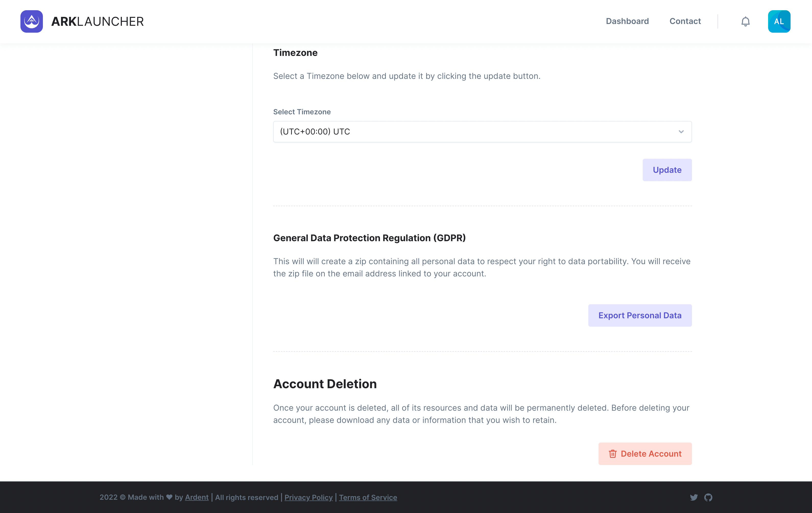
Task: Go to Dashboard in top navigation
Action: tap(627, 21)
